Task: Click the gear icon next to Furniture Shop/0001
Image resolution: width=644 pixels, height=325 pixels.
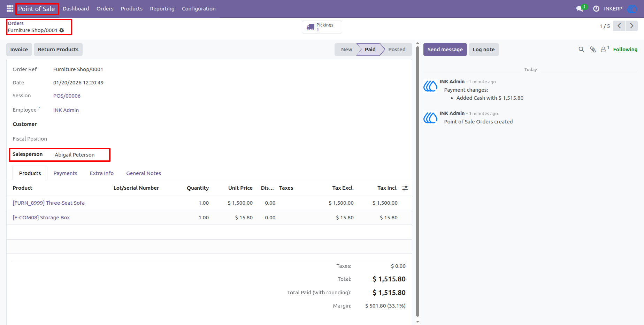Action: click(62, 30)
